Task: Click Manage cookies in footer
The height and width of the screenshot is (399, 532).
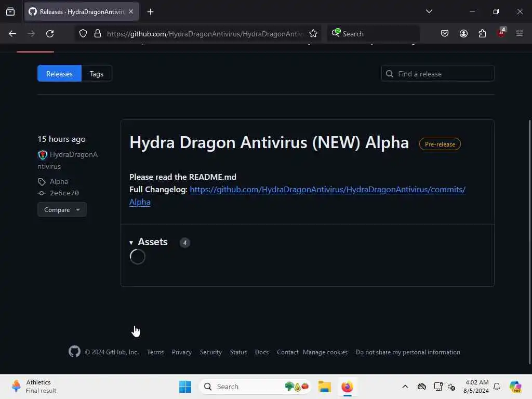Action: pyautogui.click(x=325, y=352)
